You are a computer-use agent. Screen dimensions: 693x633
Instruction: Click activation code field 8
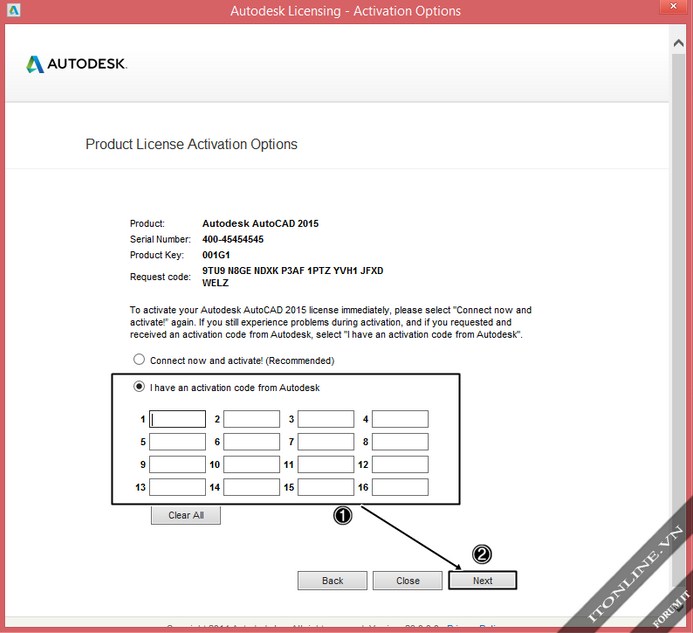point(400,442)
